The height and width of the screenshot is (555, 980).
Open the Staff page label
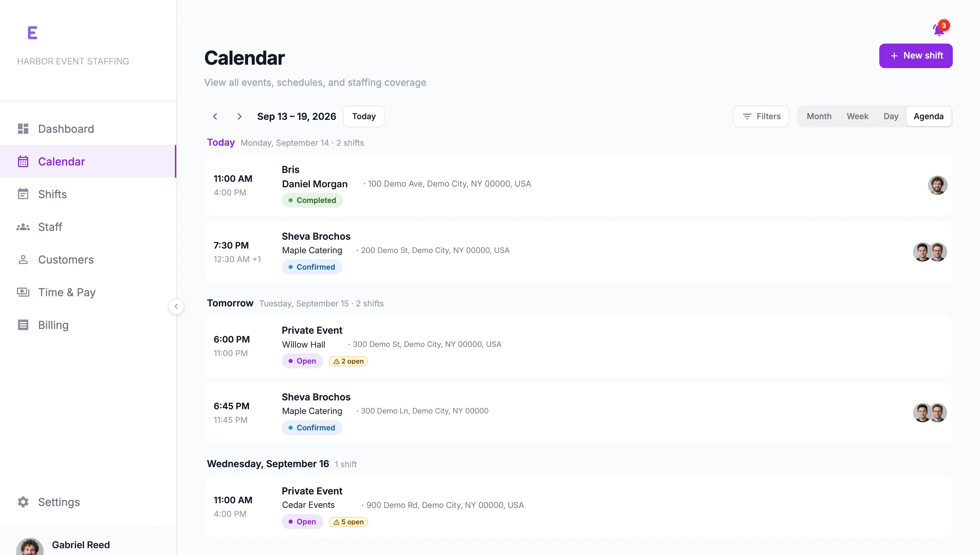click(x=50, y=227)
